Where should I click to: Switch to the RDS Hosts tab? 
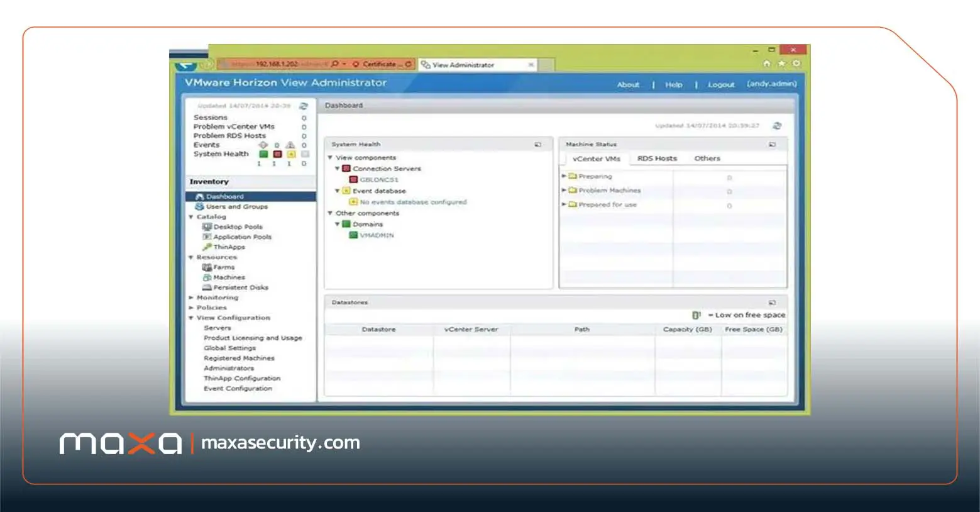pyautogui.click(x=657, y=159)
